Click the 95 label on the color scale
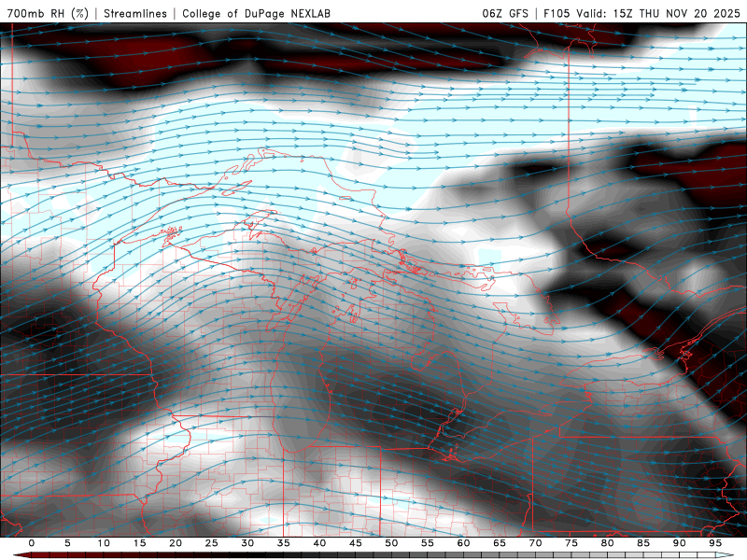The image size is (747, 560). (715, 543)
